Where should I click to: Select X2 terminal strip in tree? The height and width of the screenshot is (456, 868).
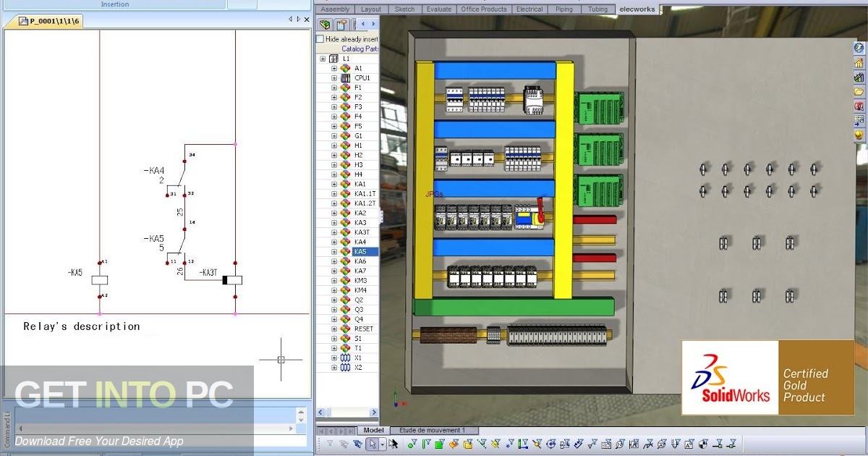[x=358, y=367]
